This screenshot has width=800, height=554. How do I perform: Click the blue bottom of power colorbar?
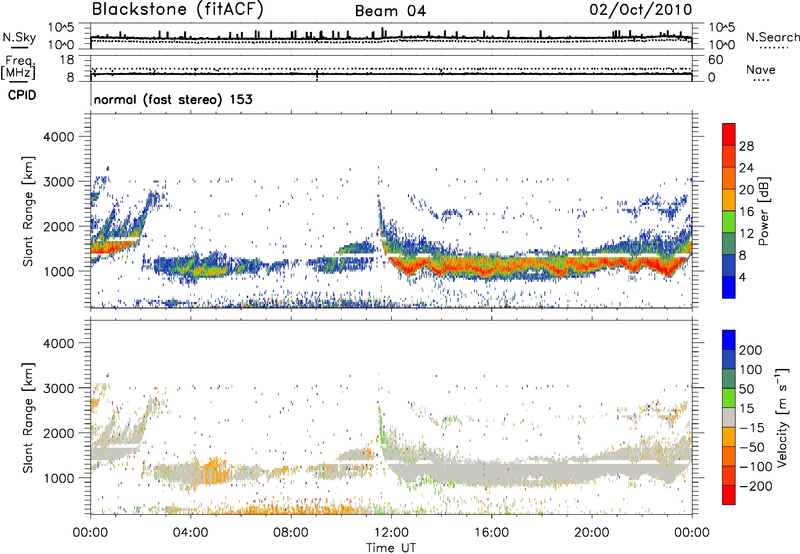coord(729,287)
